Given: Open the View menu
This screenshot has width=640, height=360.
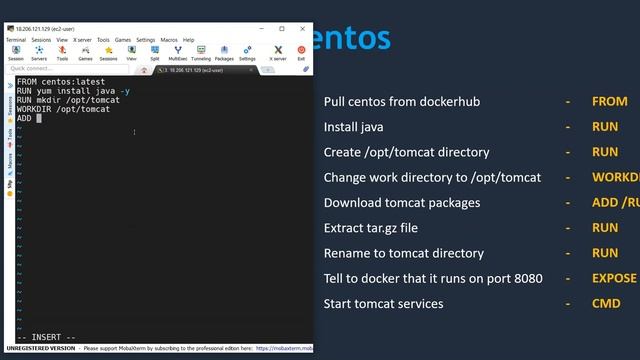Looking at the screenshot, I should pos(62,40).
